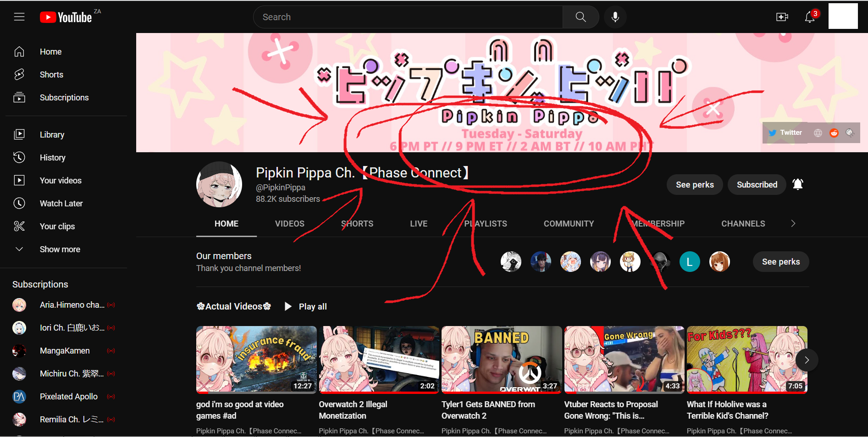868x437 pixels.
Task: Click the Pipkin Pippa channel avatar
Action: (x=219, y=184)
